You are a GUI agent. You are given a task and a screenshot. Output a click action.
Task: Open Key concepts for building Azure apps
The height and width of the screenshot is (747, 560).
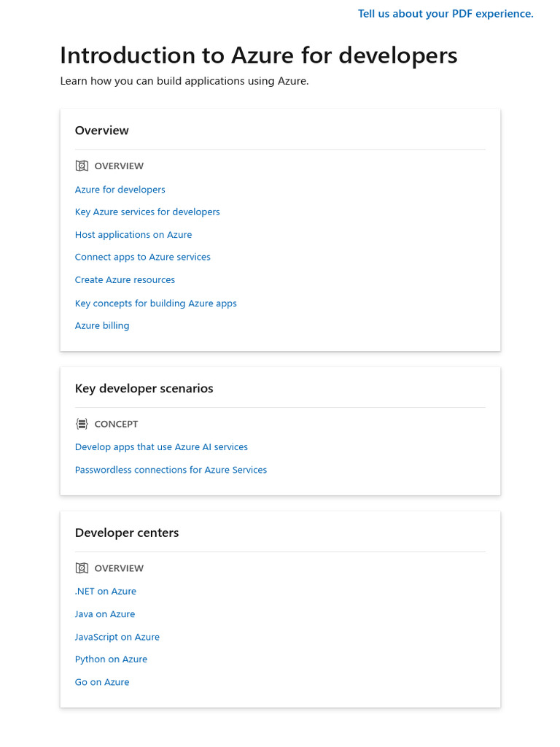(156, 303)
